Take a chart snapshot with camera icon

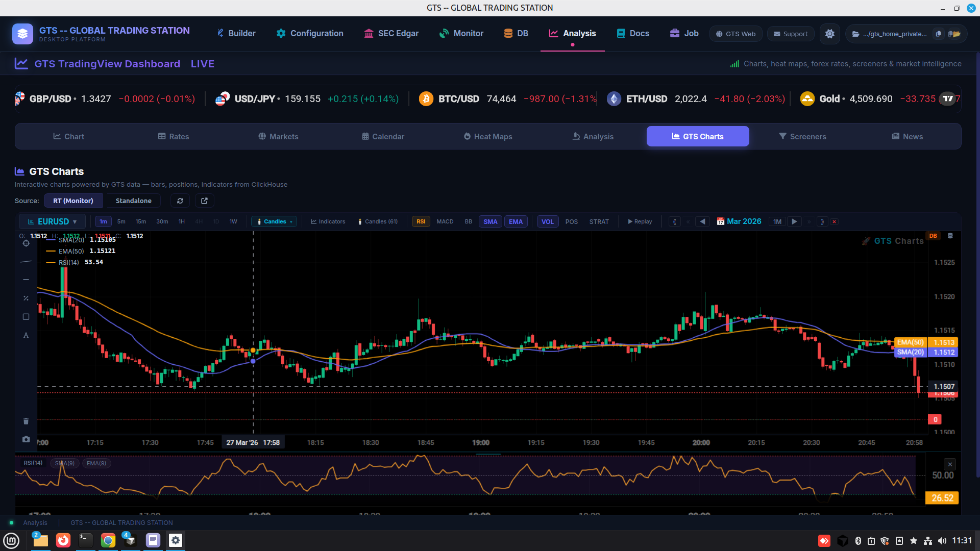(26, 439)
